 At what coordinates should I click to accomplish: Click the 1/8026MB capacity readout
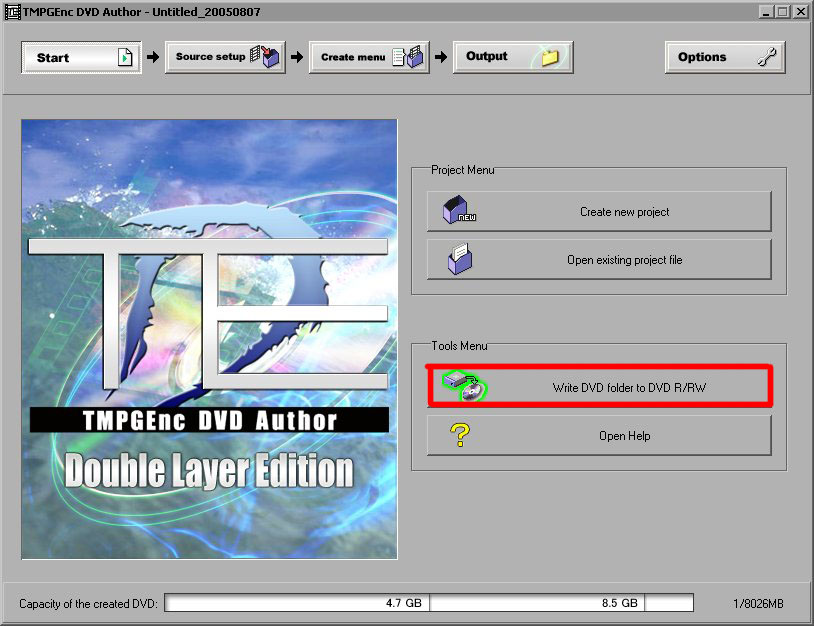[758, 604]
